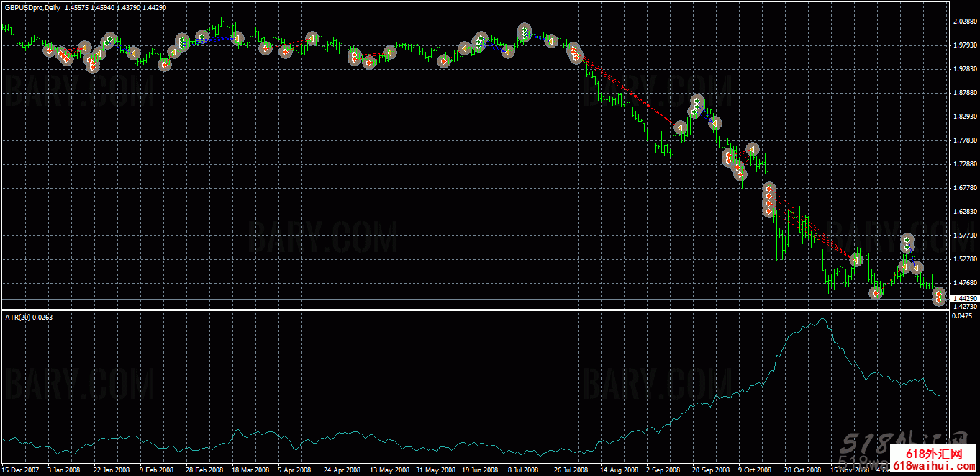This screenshot has width=980, height=476.
Task: Click the 3 Jan 2008 date label
Action: click(64, 470)
